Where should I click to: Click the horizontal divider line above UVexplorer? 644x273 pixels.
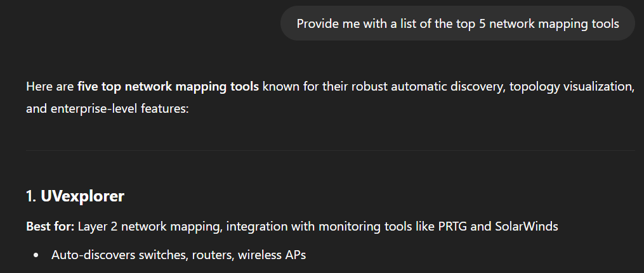point(331,151)
